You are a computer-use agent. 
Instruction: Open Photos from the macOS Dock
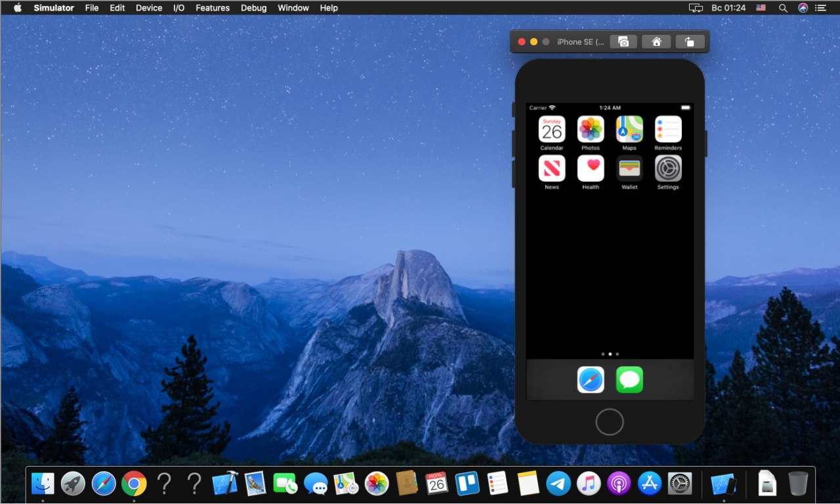click(x=377, y=484)
